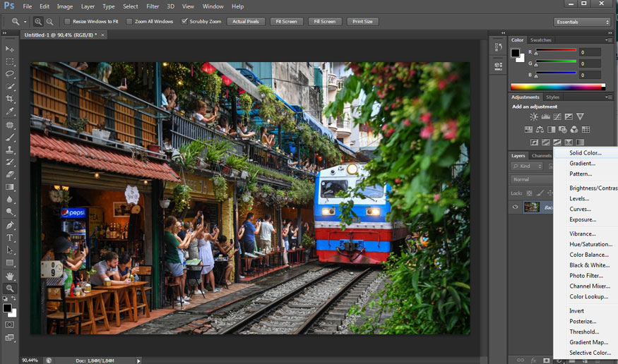Add a Brightness/Contrast adjustment via sun icon
This screenshot has width=618, height=364.
(534, 116)
